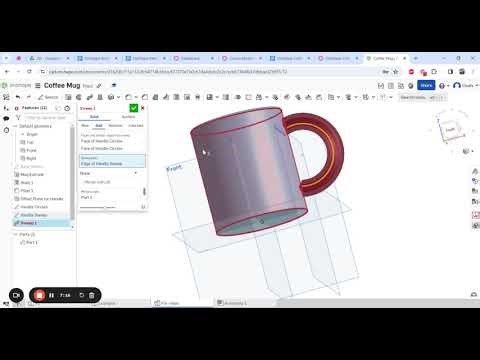480x360 pixels.
Task: Click the blue Share button
Action: [426, 85]
